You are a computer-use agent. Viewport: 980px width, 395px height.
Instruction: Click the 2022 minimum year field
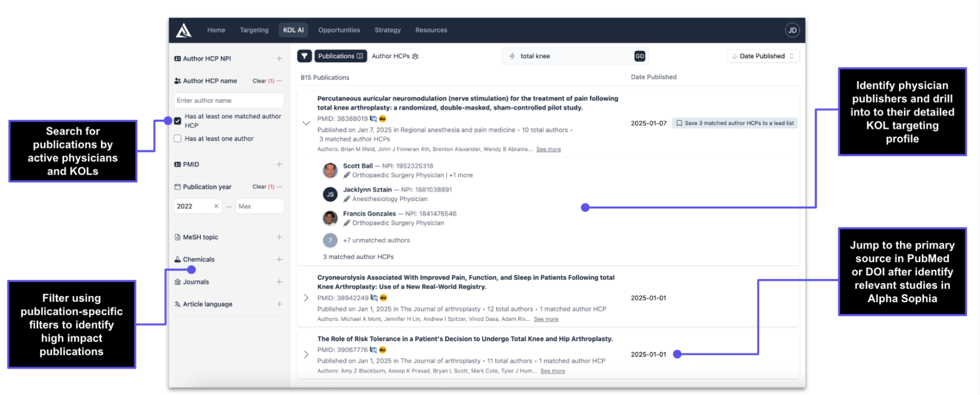pos(198,206)
